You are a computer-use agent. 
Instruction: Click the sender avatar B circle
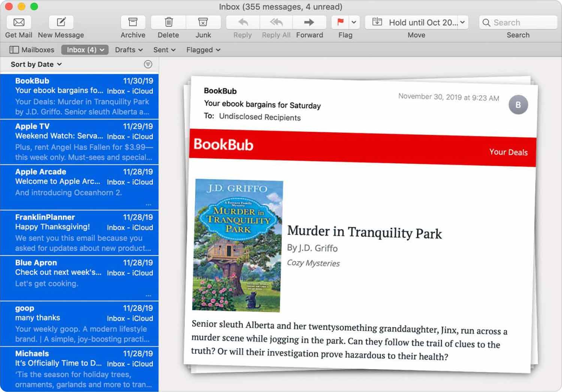[x=518, y=105]
